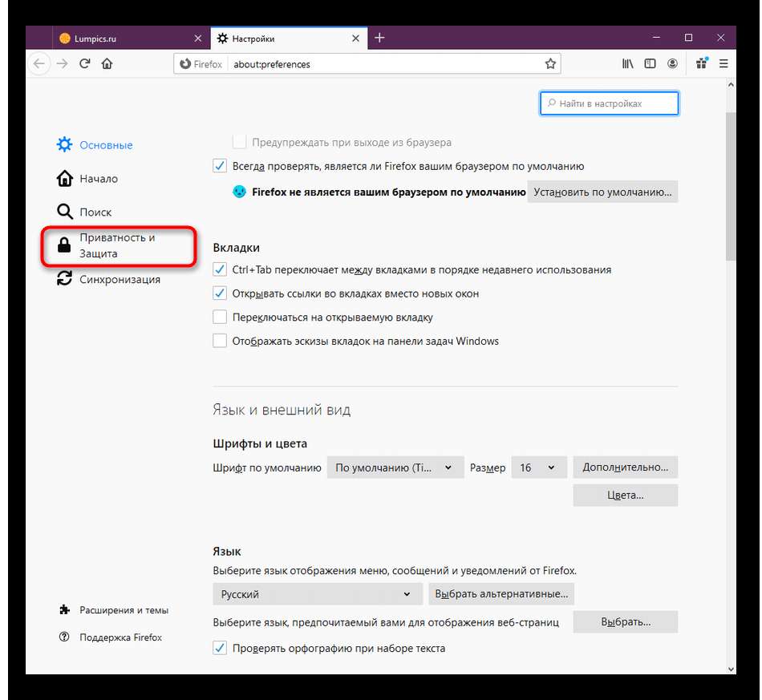Click the sad face default browser icon
Viewport: 762px width, 700px height.
click(x=239, y=192)
